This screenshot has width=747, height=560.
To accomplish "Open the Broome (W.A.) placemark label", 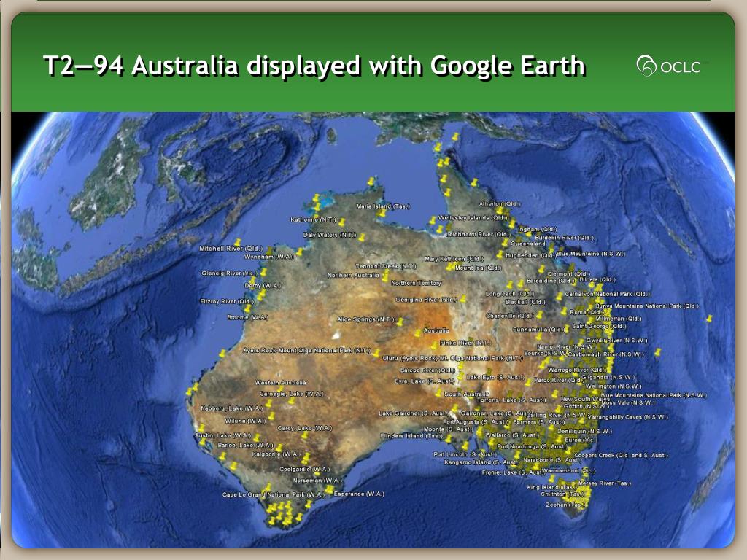I will tap(248, 317).
